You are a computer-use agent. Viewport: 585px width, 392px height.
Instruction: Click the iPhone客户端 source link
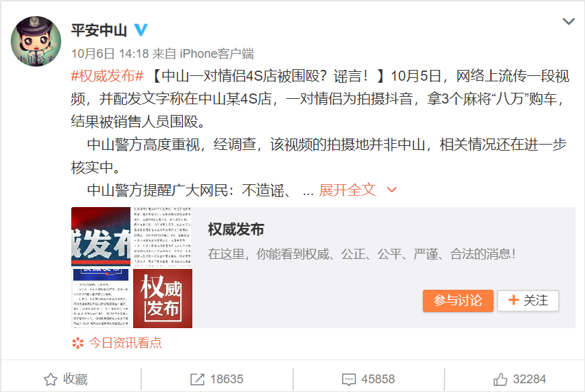coord(217,54)
